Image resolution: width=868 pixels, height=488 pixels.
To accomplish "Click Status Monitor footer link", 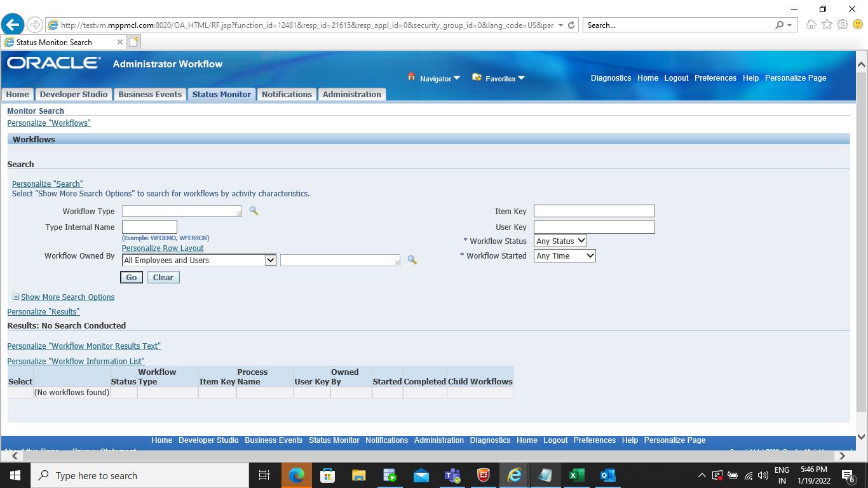I will coord(334,440).
